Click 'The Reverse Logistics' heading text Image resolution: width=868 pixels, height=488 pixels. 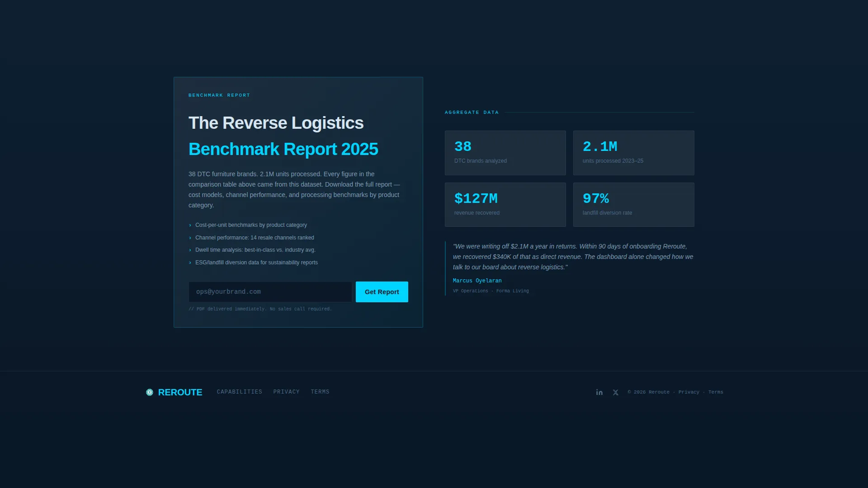pyautogui.click(x=276, y=123)
